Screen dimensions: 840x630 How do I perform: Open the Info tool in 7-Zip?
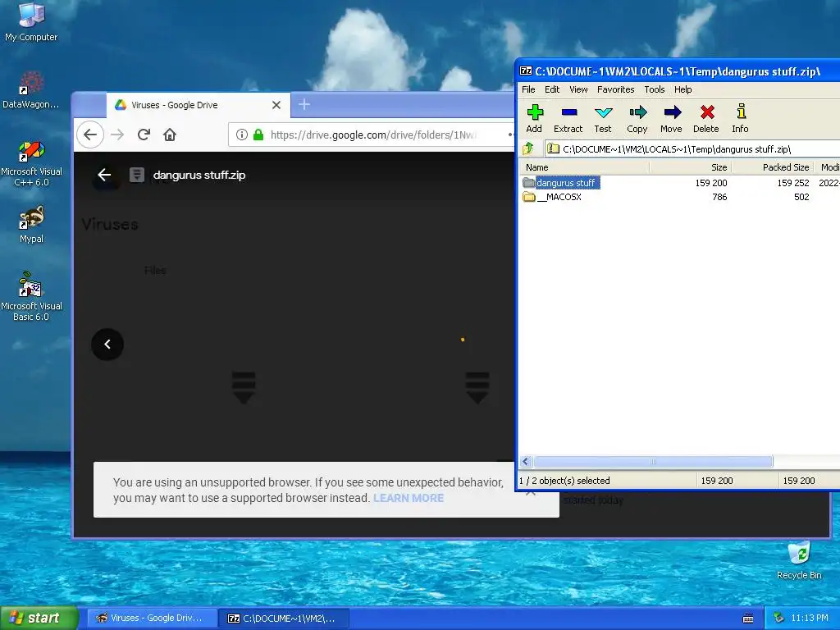click(x=741, y=118)
